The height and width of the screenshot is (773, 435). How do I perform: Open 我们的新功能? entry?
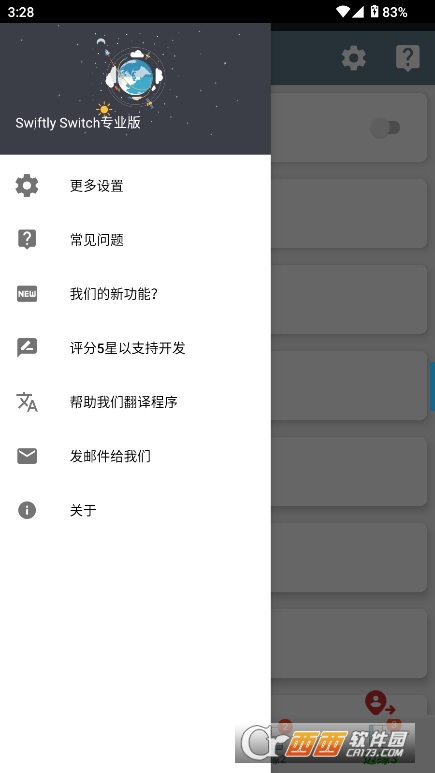(135, 294)
